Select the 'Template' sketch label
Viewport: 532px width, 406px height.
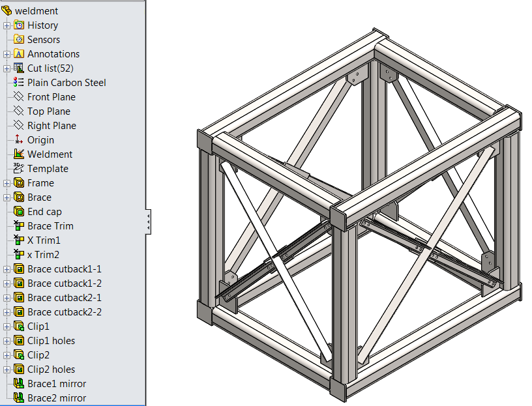(x=48, y=169)
